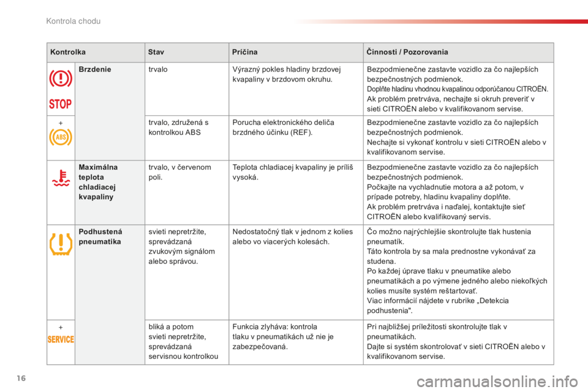Click the 'Podhustená pneumatika' row label
588x392 pixels.
100,236
